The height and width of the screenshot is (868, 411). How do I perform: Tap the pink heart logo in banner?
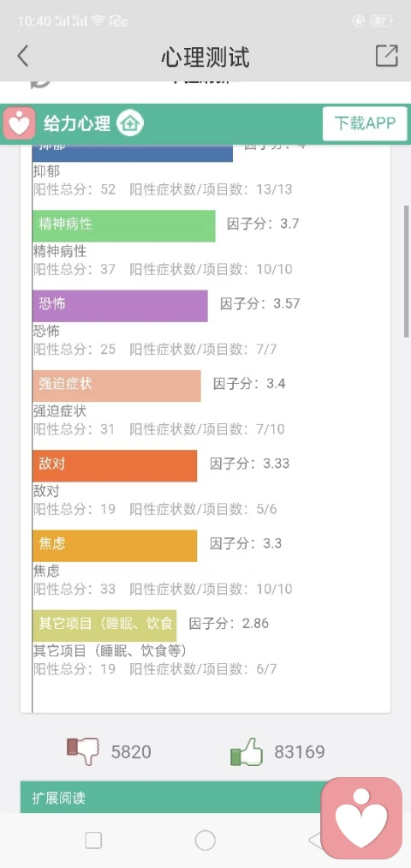click(20, 123)
